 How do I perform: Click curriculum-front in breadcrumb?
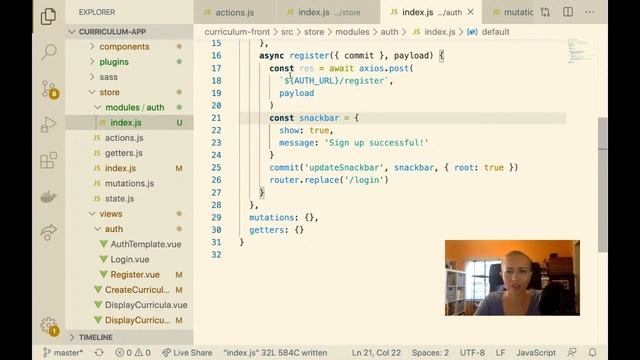coord(237,32)
